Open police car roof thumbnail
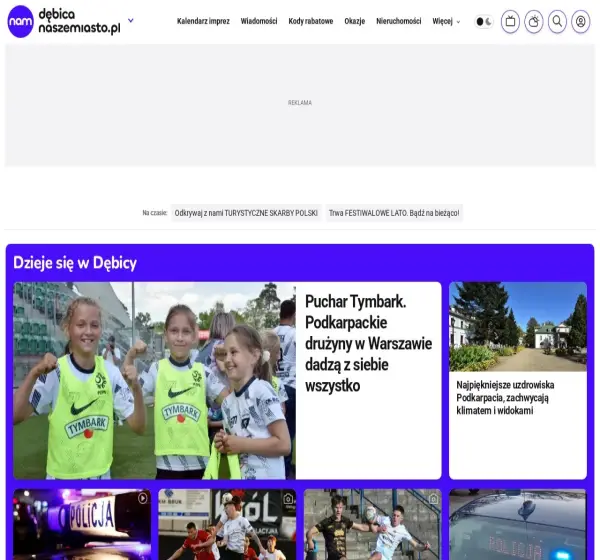600x560 pixels. coord(518,524)
